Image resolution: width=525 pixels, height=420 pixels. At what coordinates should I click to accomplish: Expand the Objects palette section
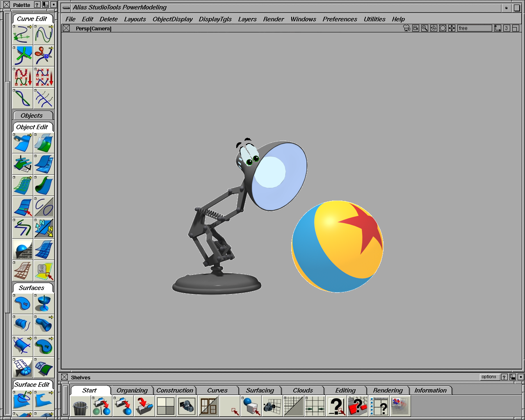point(32,116)
